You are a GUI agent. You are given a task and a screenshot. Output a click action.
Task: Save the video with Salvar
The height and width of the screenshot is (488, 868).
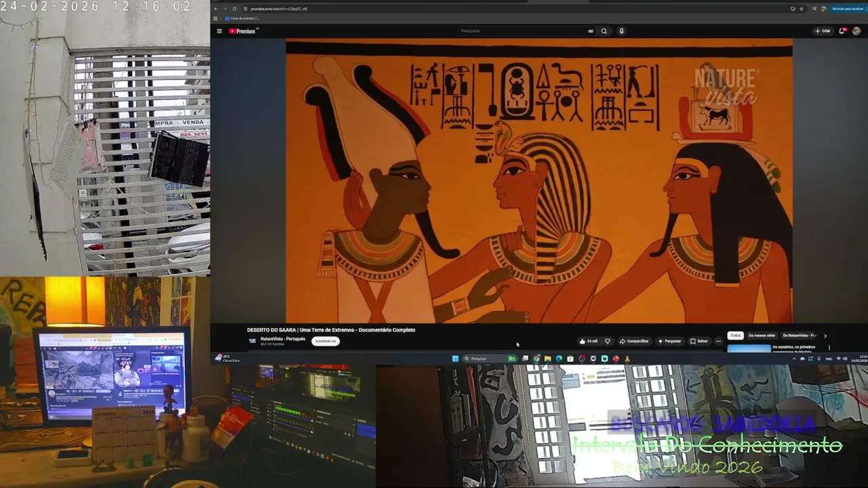(x=699, y=341)
